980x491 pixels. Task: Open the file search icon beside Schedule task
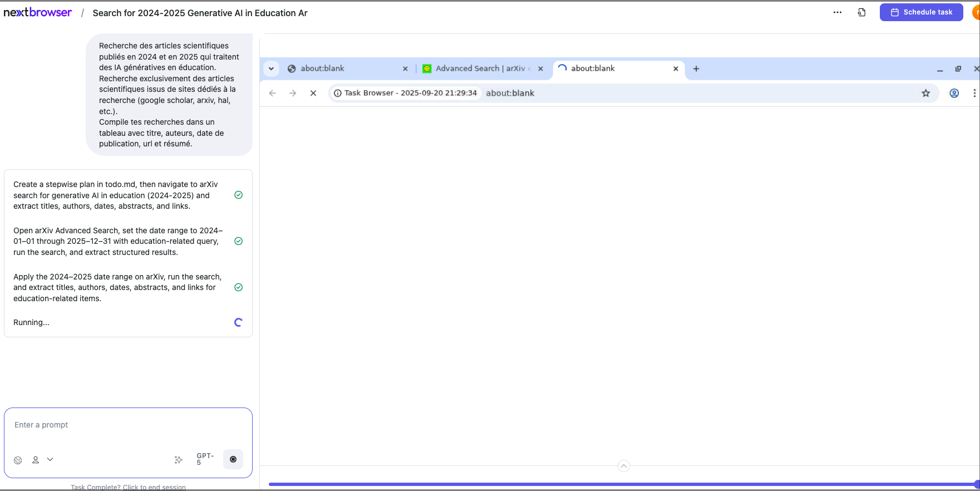[x=861, y=12]
